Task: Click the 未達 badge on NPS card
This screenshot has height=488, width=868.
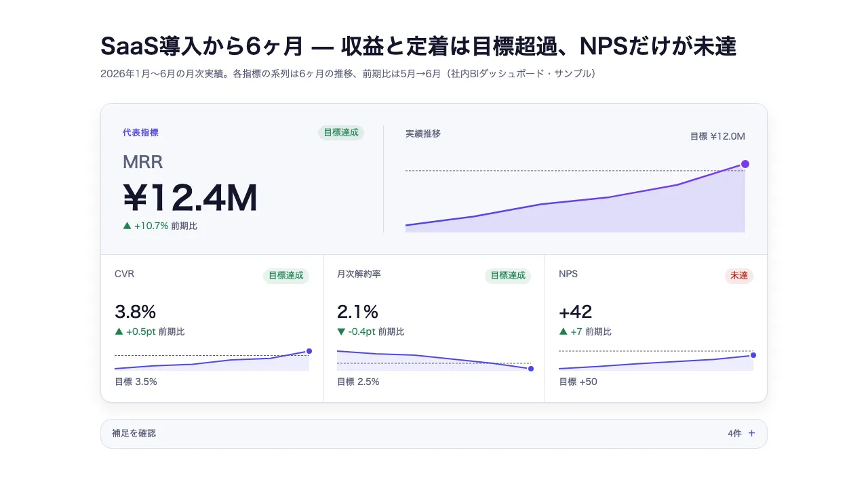Action: (x=739, y=276)
